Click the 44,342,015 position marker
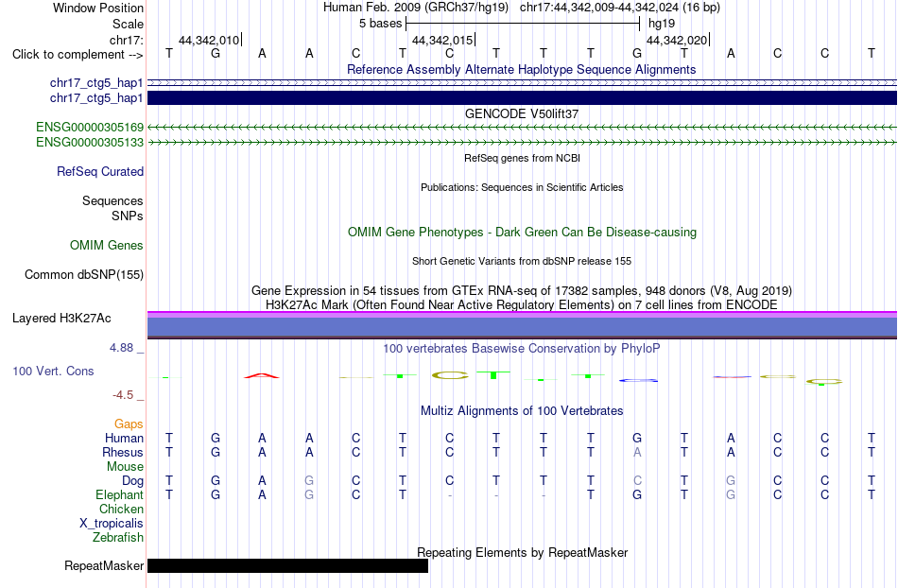This screenshot has height=588, width=898. click(443, 40)
